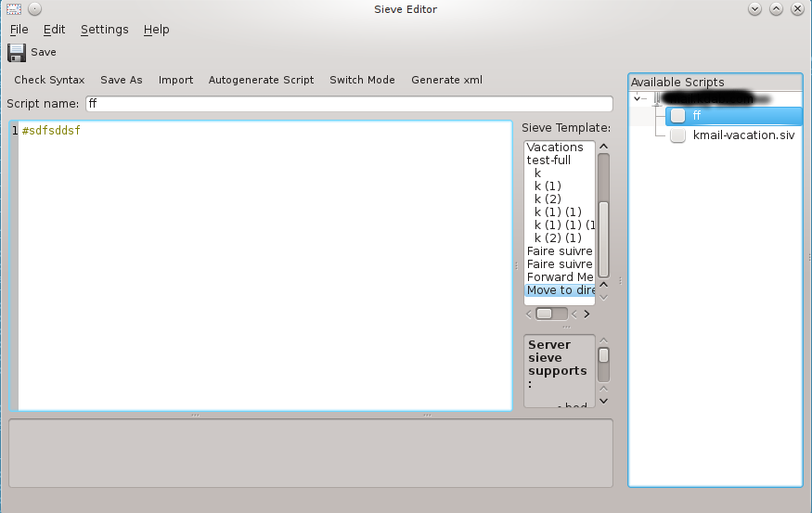This screenshot has width=812, height=513.
Task: Collapse the server account tree node
Action: pos(638,98)
